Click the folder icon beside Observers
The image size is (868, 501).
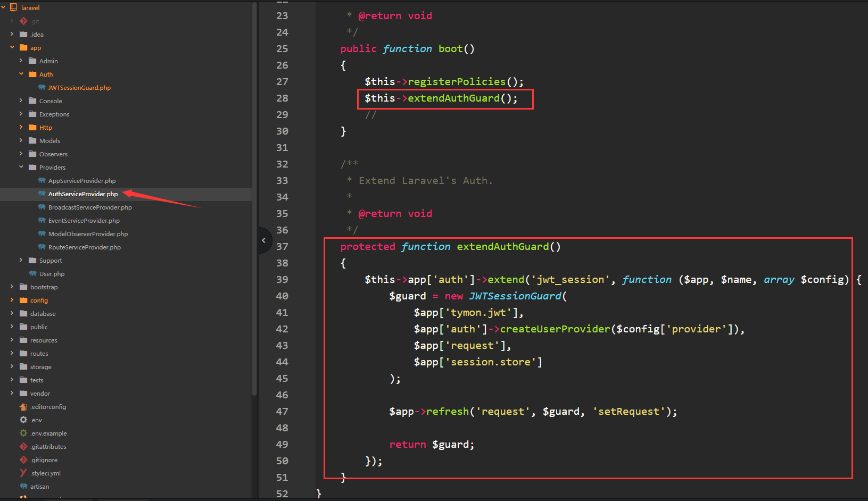32,154
